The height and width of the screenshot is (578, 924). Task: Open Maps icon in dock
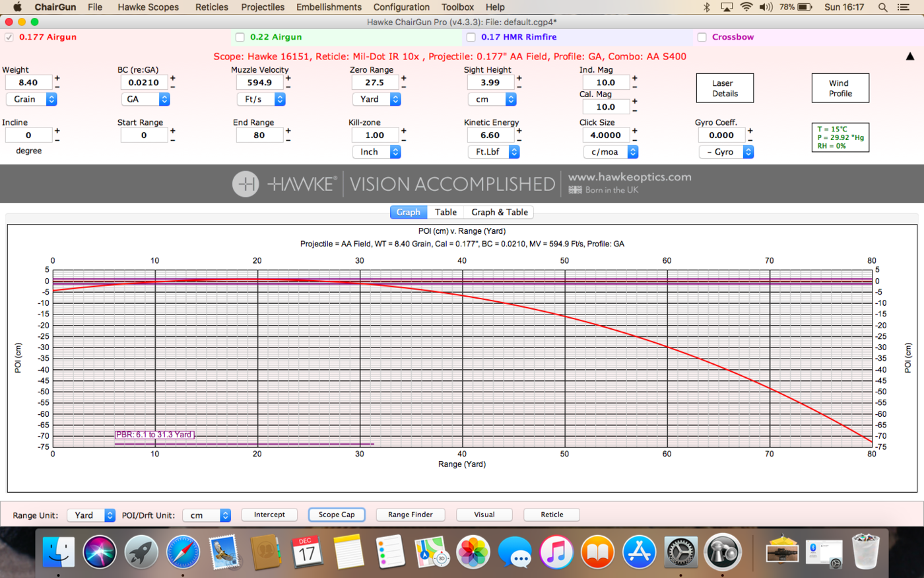coord(432,552)
